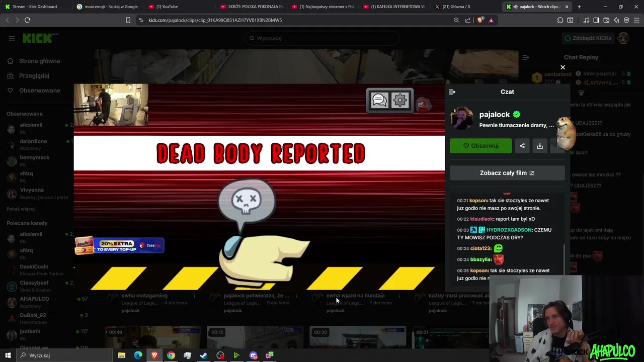The height and width of the screenshot is (362, 644).
Task: Click the Among Us chat bubble icon
Action: pyautogui.click(x=379, y=101)
